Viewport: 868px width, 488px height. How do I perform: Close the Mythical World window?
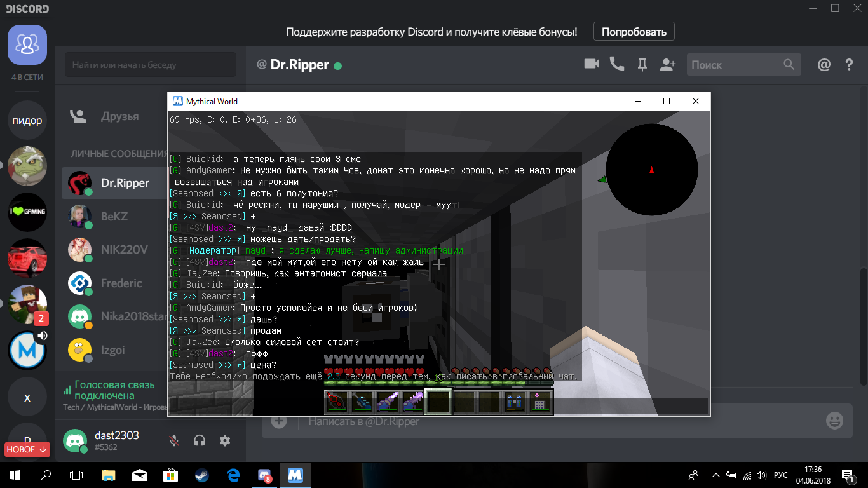(x=696, y=101)
